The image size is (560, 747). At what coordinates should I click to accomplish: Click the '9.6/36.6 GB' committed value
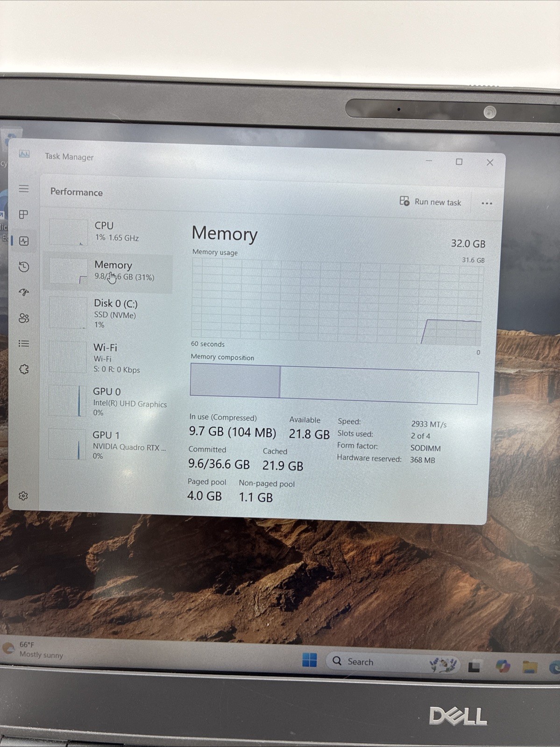[219, 464]
